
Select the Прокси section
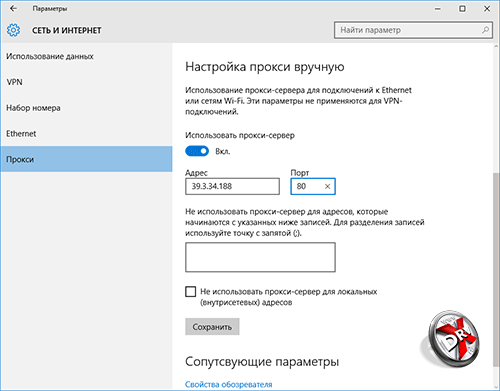(x=86, y=159)
